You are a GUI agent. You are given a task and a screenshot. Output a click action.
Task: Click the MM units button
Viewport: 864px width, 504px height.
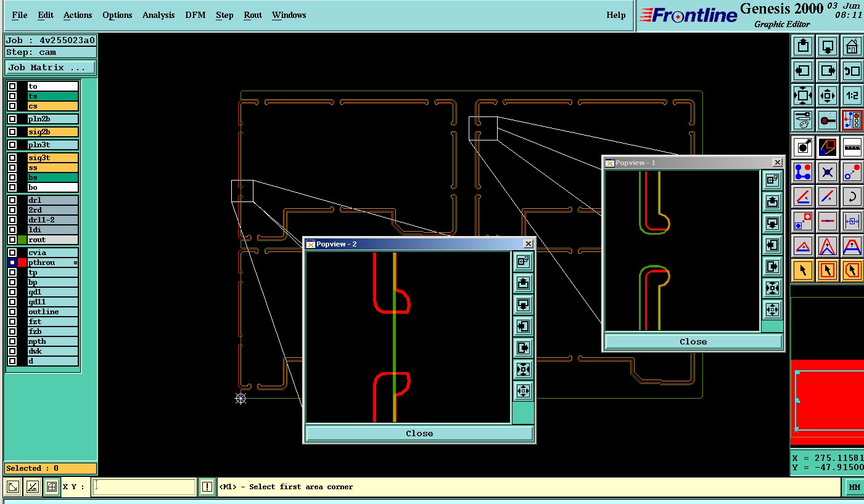[x=854, y=487]
